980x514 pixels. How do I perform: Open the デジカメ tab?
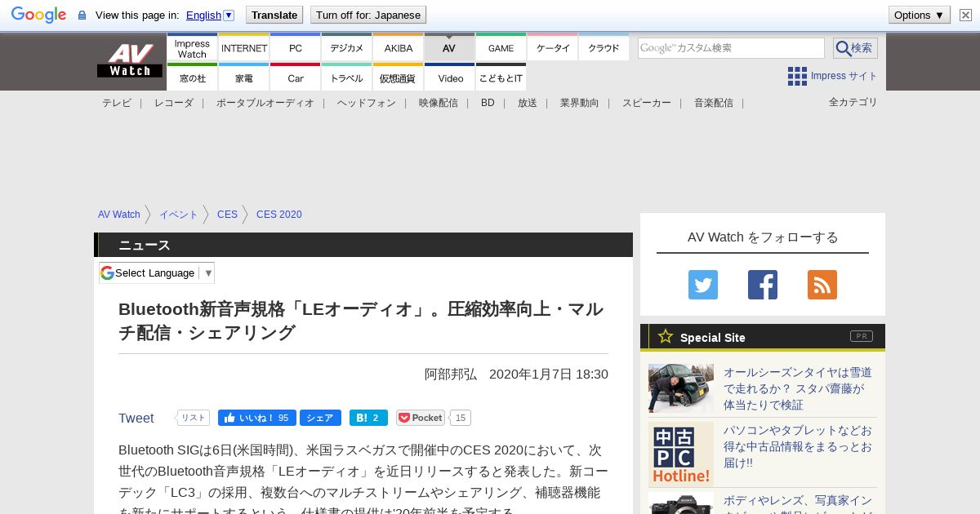(347, 47)
